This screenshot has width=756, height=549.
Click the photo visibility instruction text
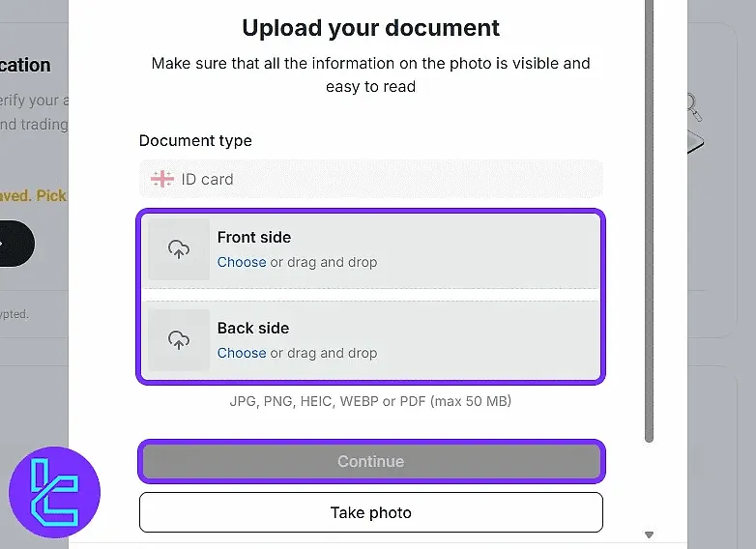pos(371,74)
